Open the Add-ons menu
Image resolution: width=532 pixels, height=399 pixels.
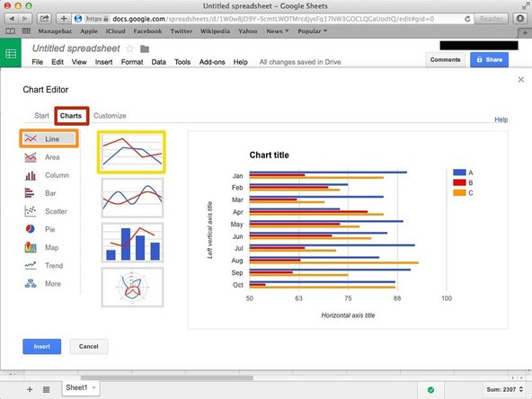click(x=212, y=62)
